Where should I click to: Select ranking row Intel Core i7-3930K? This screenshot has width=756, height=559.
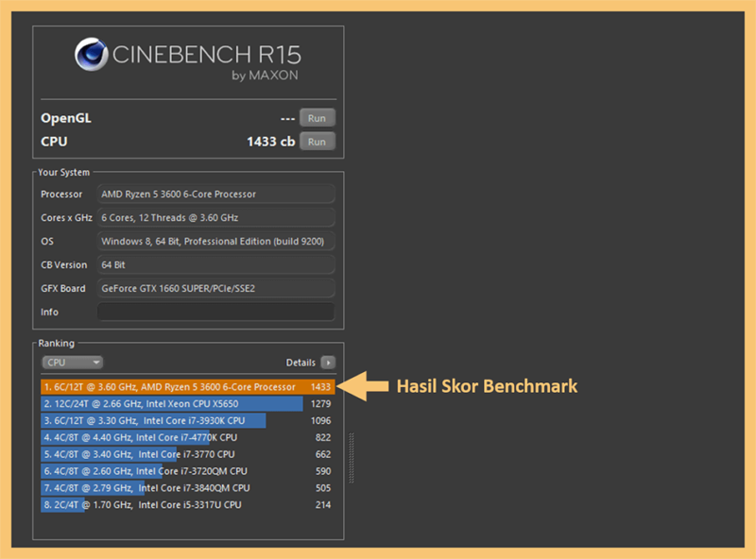[187, 421]
